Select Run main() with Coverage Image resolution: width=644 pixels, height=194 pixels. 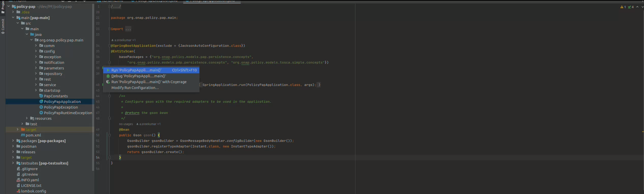coord(151,82)
